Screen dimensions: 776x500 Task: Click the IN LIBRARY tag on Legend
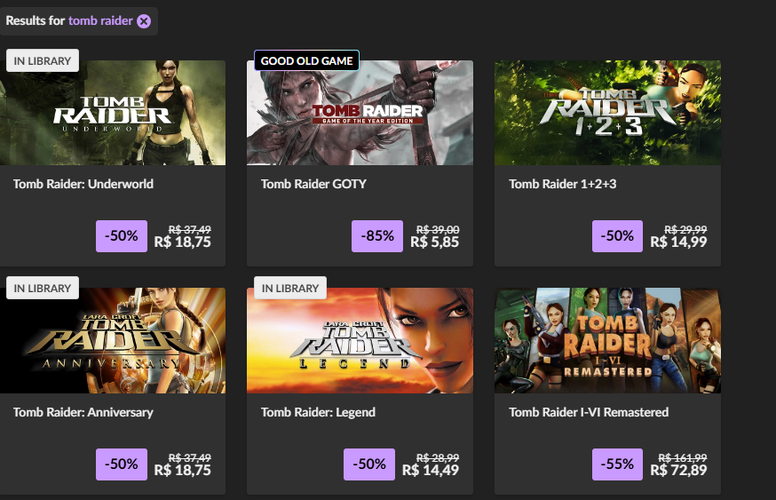point(290,288)
